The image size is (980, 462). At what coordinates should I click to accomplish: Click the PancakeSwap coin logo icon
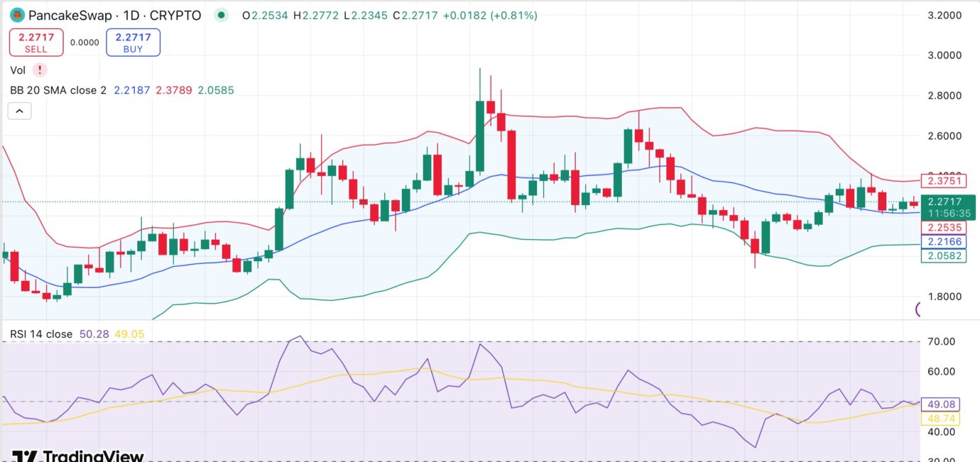16,15
